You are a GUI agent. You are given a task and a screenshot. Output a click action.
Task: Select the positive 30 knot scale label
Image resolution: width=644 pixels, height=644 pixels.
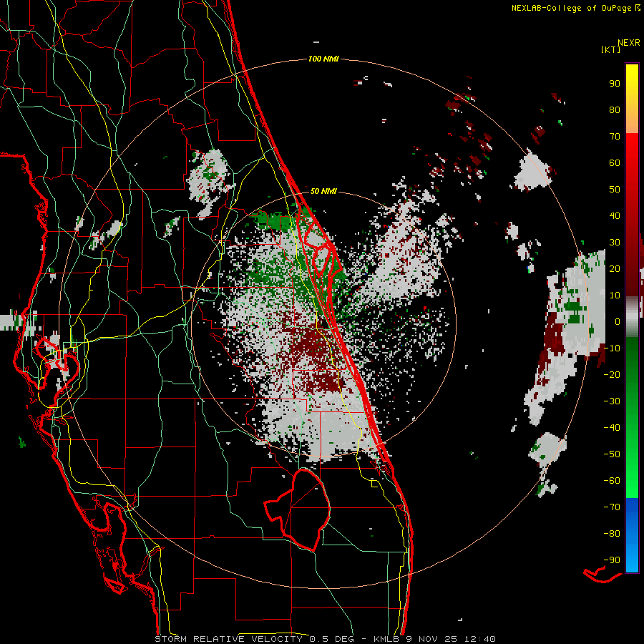[615, 243]
